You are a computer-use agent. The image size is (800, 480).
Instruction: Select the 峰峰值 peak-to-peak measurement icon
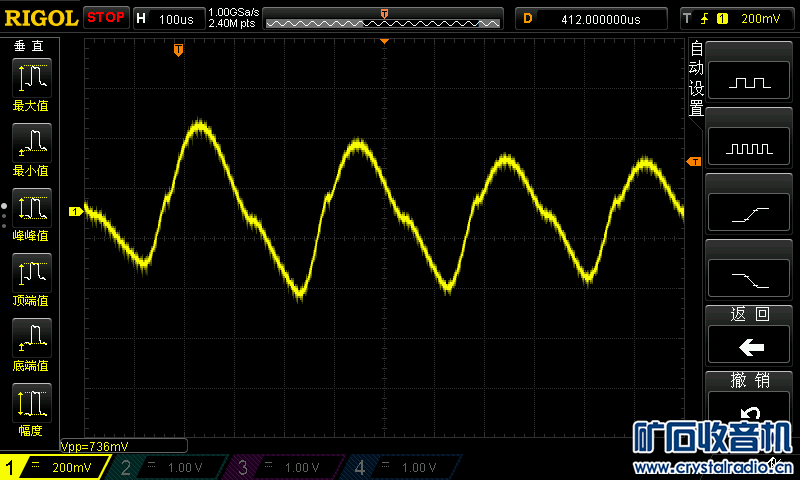32,208
